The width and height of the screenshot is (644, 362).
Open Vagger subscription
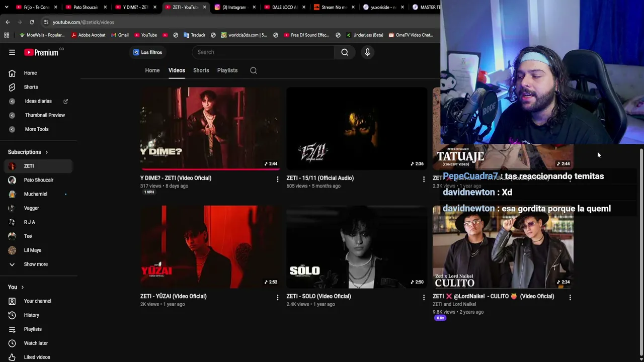pos(39,208)
